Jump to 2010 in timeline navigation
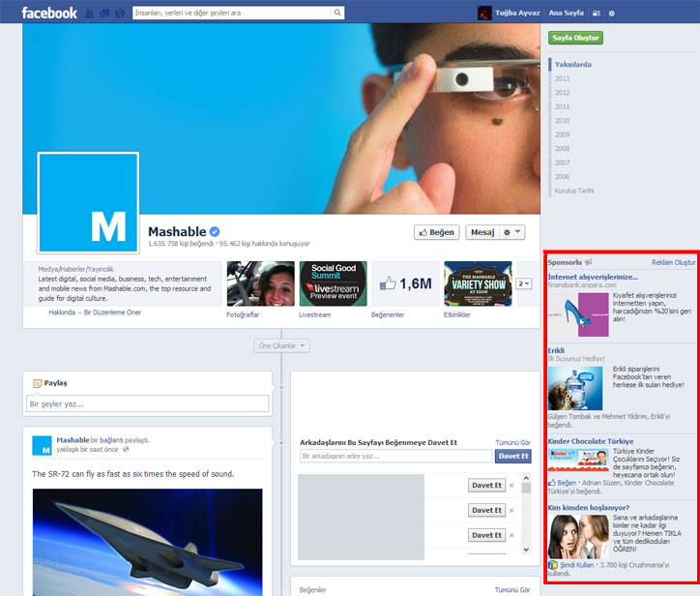700x596 pixels. (x=562, y=121)
